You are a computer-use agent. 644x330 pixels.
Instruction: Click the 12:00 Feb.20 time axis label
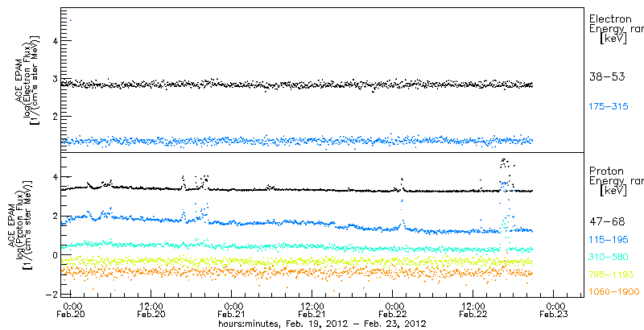(151, 311)
